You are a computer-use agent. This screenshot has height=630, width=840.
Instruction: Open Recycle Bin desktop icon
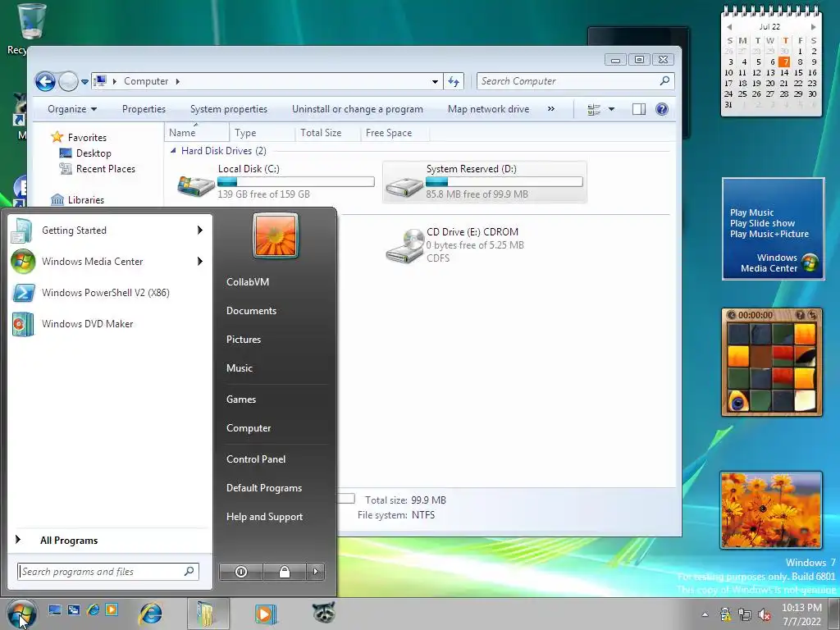(x=31, y=28)
